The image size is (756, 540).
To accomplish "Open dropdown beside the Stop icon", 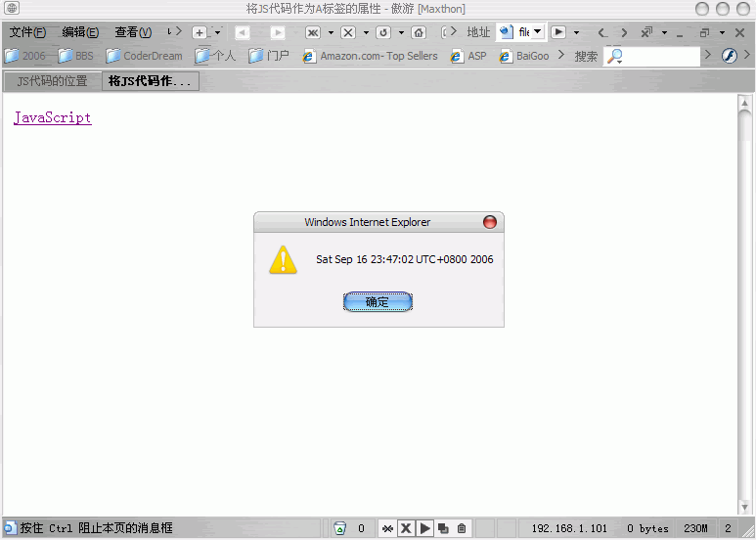I will (x=366, y=33).
